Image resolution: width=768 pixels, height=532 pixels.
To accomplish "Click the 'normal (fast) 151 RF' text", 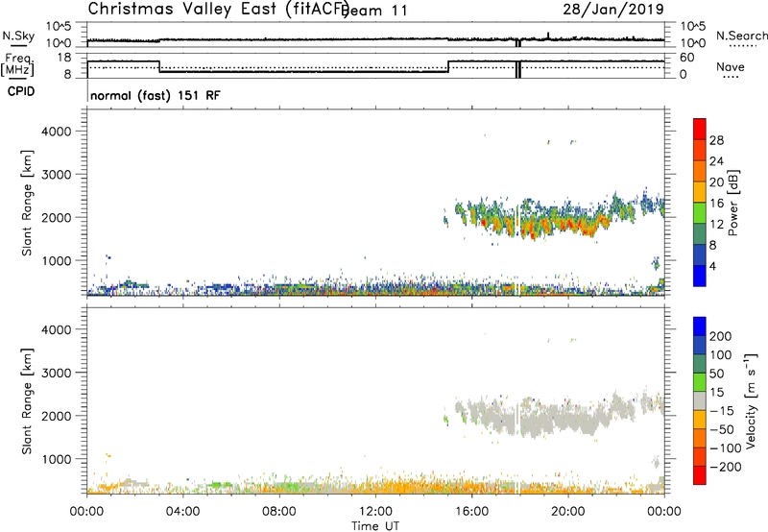I will [x=156, y=95].
